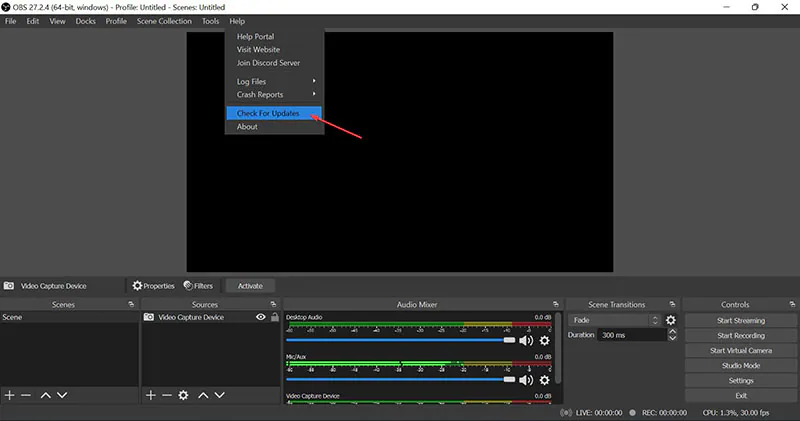This screenshot has height=421, width=800.
Task: Mute Desktop Audio speaker icon
Action: (x=526, y=340)
